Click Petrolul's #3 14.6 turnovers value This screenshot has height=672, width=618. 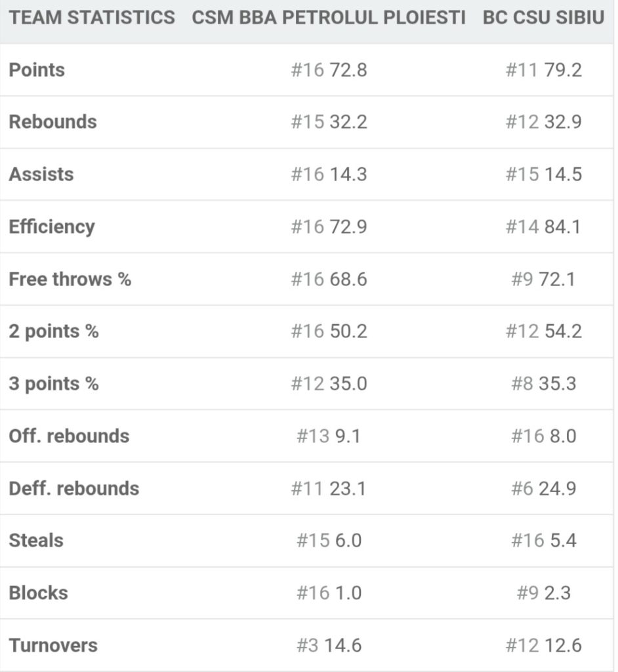pyautogui.click(x=329, y=645)
